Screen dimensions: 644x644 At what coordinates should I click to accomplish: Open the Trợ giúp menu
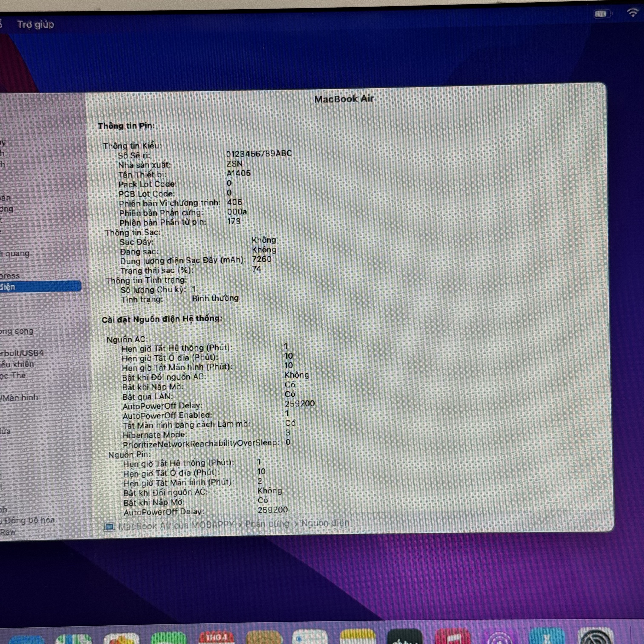point(35,25)
